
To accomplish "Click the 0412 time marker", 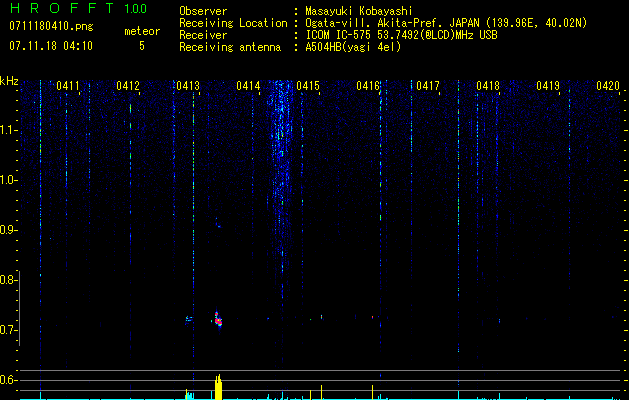I will 128,86.
